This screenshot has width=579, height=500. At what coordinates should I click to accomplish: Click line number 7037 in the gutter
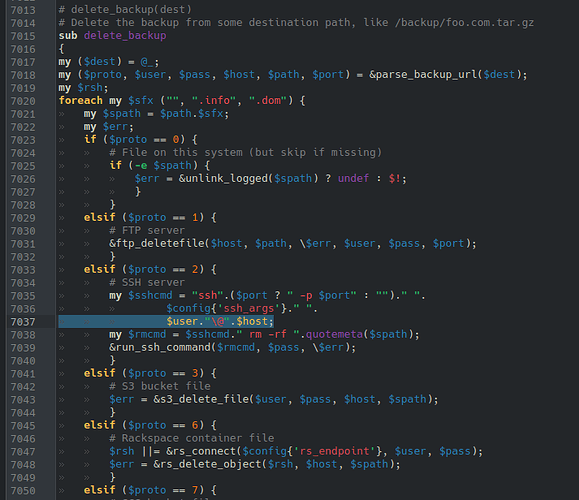[23, 322]
